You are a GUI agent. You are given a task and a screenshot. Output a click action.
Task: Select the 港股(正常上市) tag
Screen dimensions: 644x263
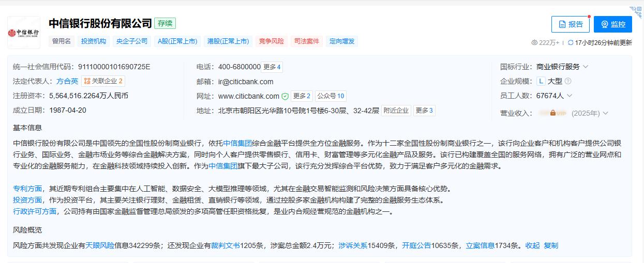[x=228, y=41]
